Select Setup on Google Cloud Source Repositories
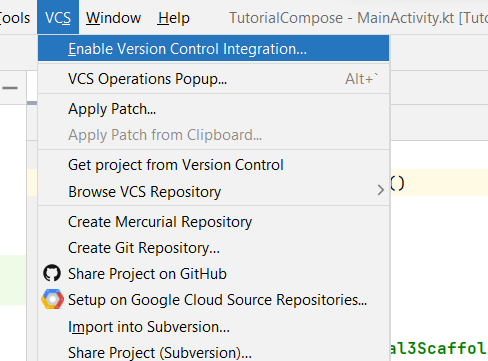The height and width of the screenshot is (361, 488). pyautogui.click(x=213, y=300)
